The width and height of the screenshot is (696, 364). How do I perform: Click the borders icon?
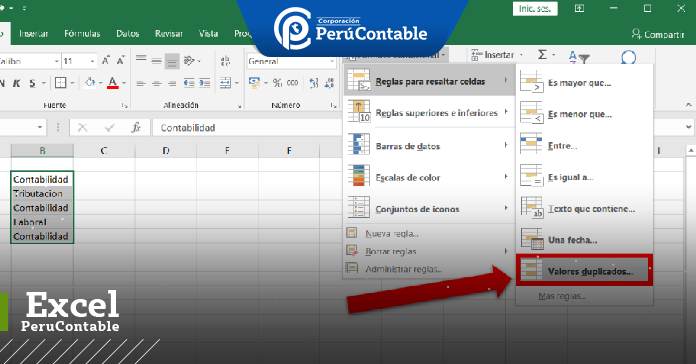click(60, 83)
